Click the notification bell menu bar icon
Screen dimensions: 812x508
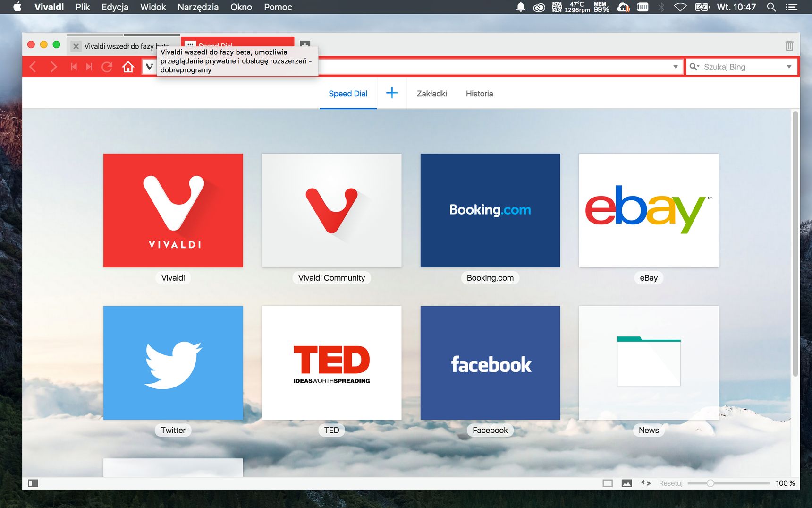[x=520, y=7]
